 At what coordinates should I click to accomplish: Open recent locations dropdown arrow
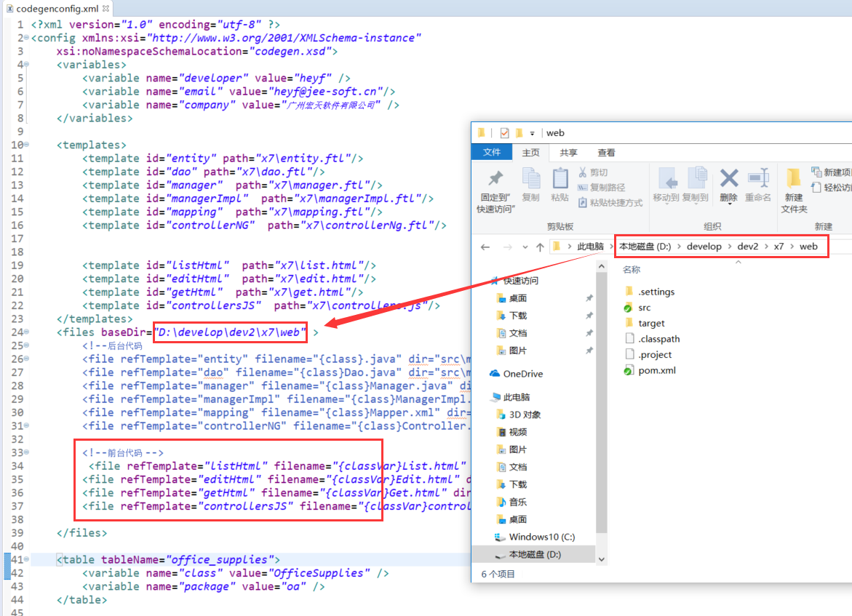pyautogui.click(x=525, y=247)
